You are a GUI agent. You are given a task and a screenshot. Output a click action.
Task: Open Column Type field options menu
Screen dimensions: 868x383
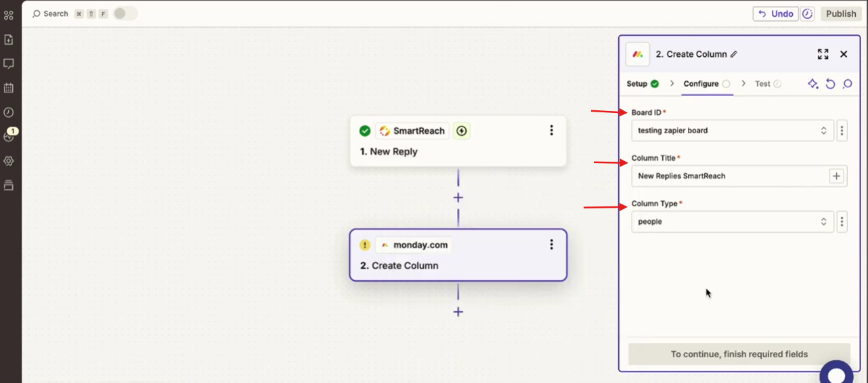point(842,221)
